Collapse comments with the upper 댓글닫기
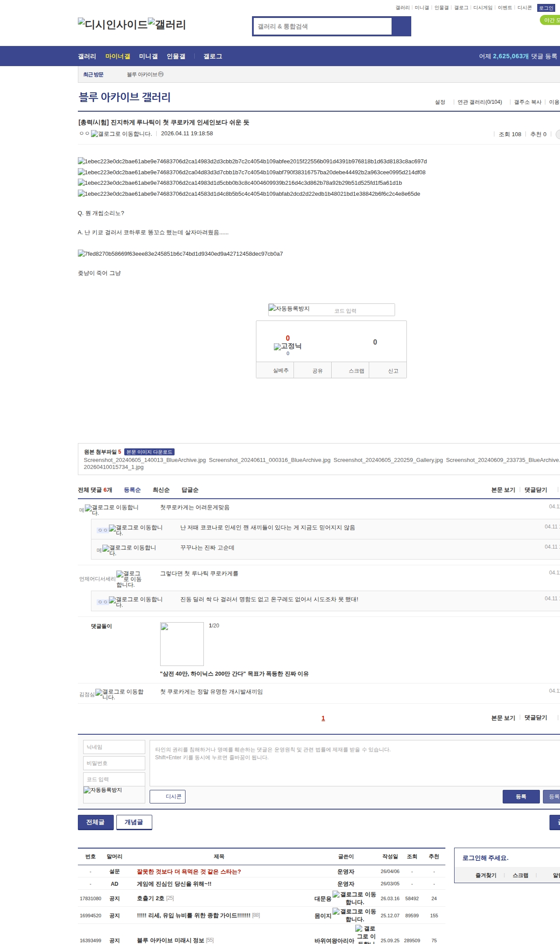Viewport: 560px width, 944px height. pos(536,490)
